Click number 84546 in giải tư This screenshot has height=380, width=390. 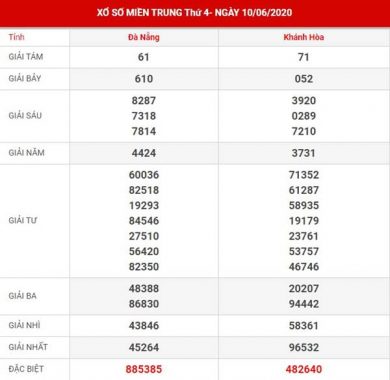point(144,221)
